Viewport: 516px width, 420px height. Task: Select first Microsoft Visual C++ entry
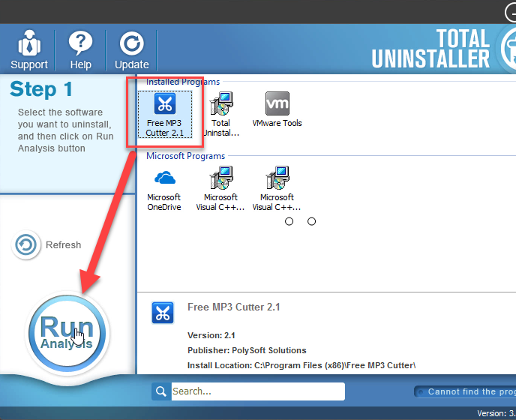(x=220, y=188)
